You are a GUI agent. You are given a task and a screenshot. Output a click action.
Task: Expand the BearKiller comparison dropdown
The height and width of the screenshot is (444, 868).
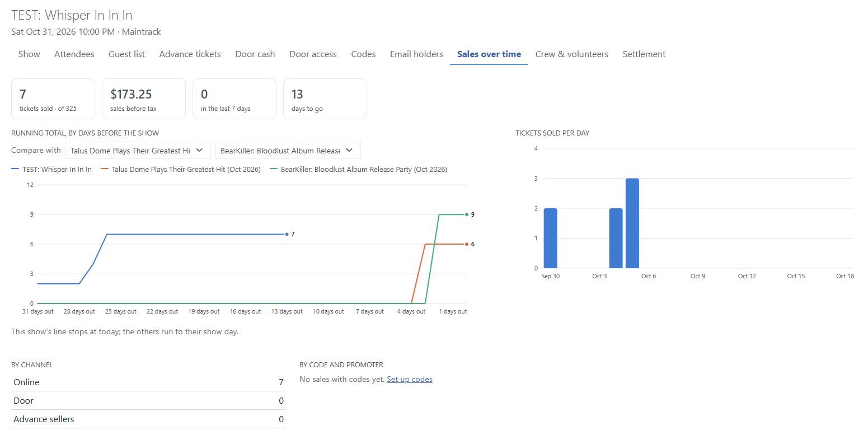(288, 151)
